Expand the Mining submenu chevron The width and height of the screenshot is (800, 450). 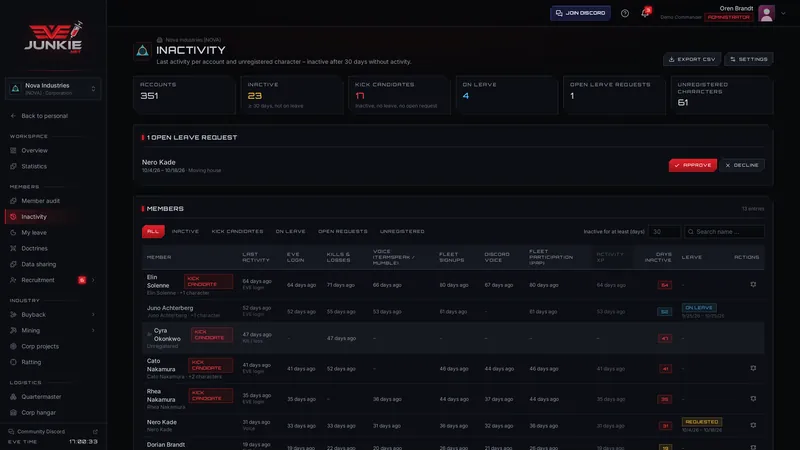[93, 331]
